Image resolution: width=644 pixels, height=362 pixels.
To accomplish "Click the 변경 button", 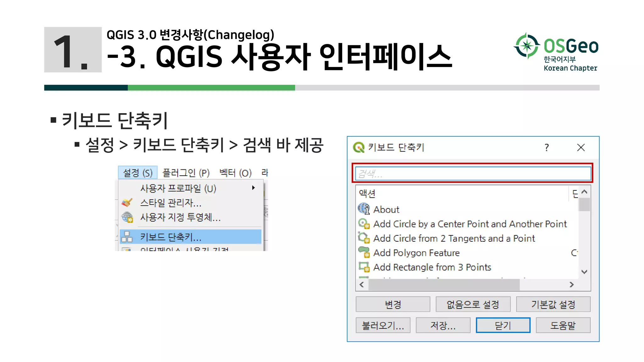I will point(393,304).
